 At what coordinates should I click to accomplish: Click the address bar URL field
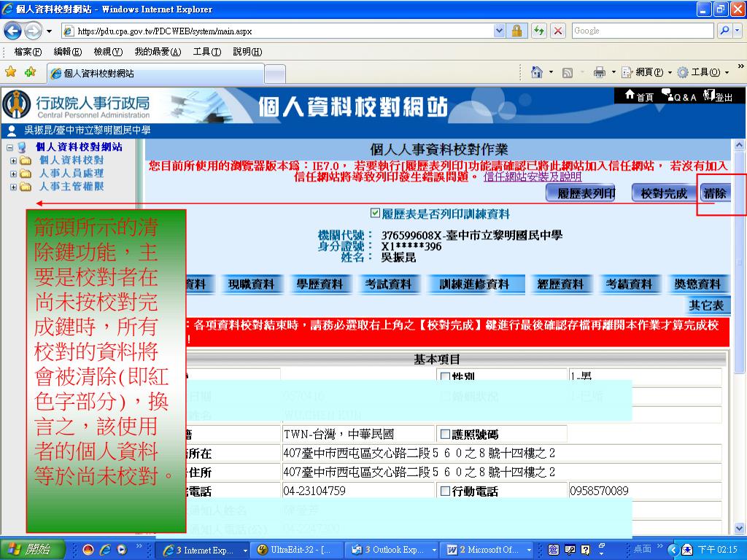pos(278,31)
